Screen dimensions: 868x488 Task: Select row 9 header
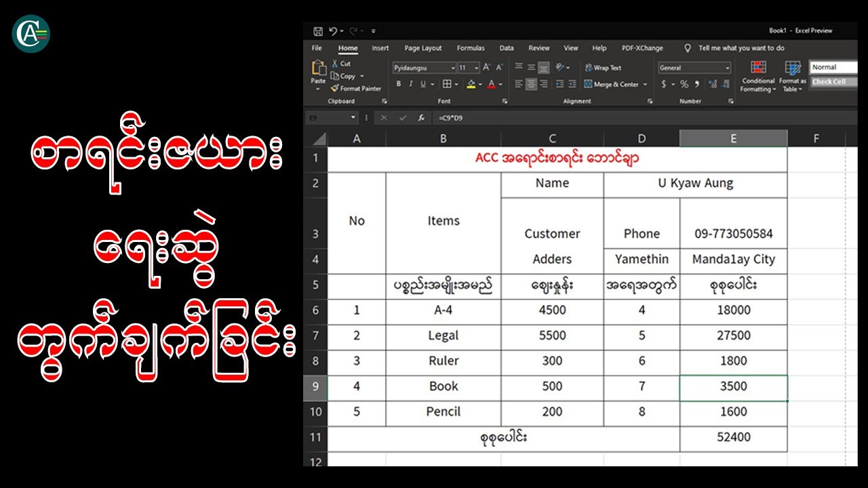coord(315,386)
